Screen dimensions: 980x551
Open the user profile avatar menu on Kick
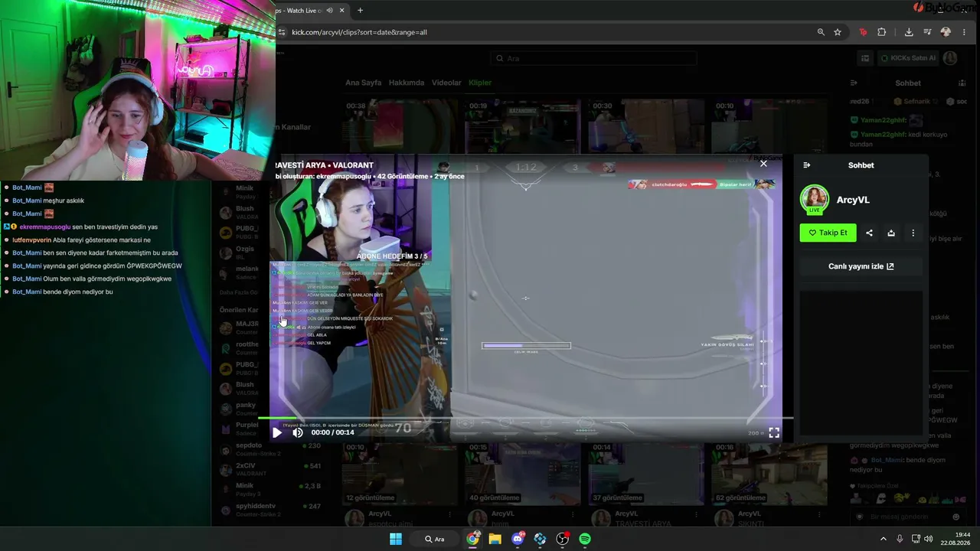pyautogui.click(x=950, y=58)
